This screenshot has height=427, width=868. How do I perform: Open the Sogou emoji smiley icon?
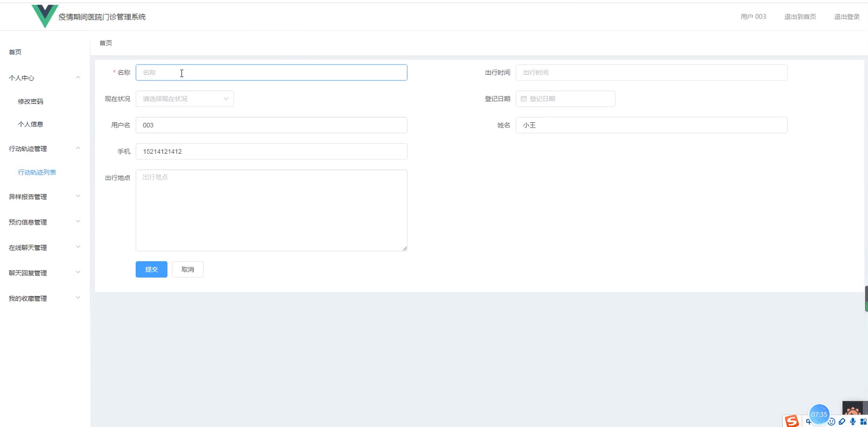(x=831, y=422)
